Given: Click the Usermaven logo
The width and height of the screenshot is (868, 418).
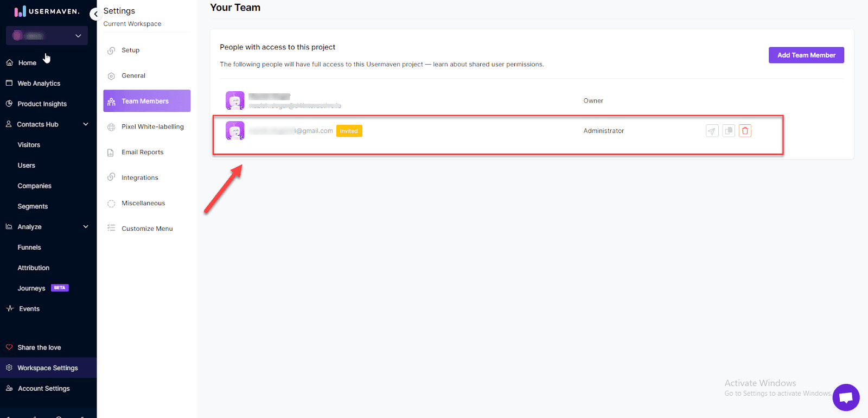Looking at the screenshot, I should 47,11.
